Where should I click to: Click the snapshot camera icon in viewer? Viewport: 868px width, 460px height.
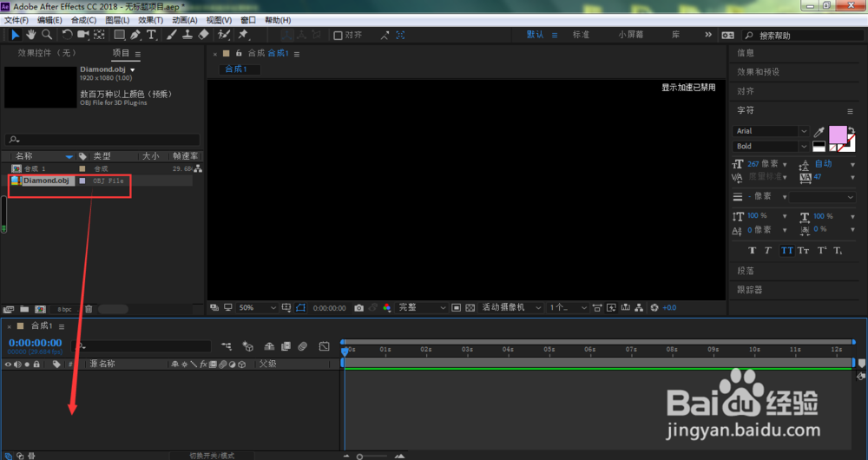point(358,308)
